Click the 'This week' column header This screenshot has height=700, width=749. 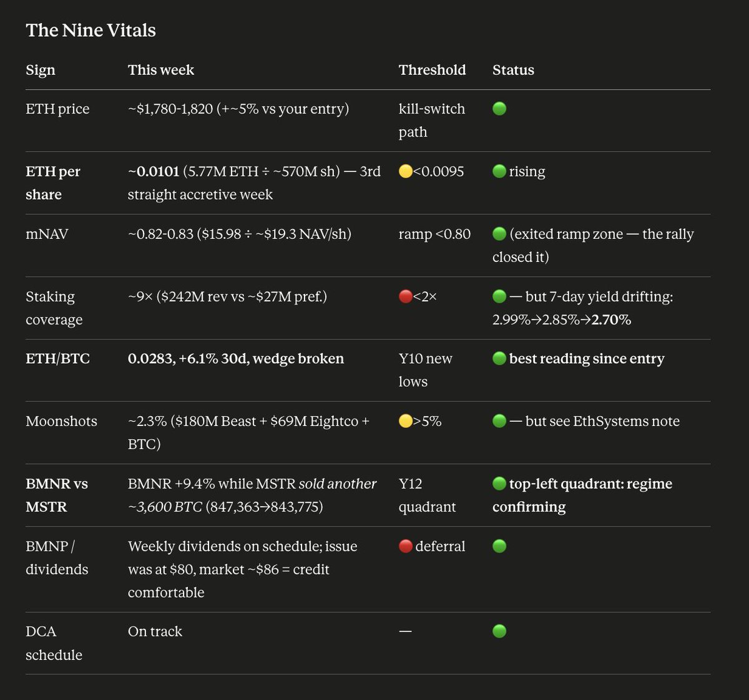point(161,70)
